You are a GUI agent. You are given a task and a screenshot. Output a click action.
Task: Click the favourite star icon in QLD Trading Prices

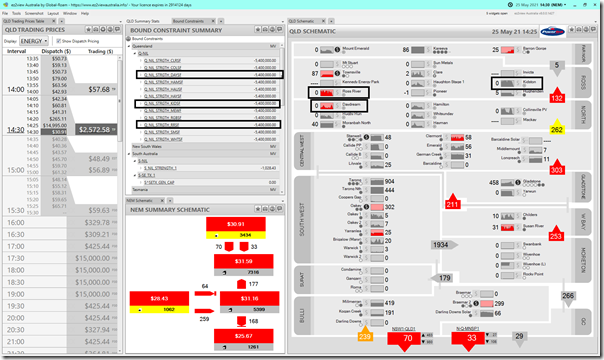(89, 30)
